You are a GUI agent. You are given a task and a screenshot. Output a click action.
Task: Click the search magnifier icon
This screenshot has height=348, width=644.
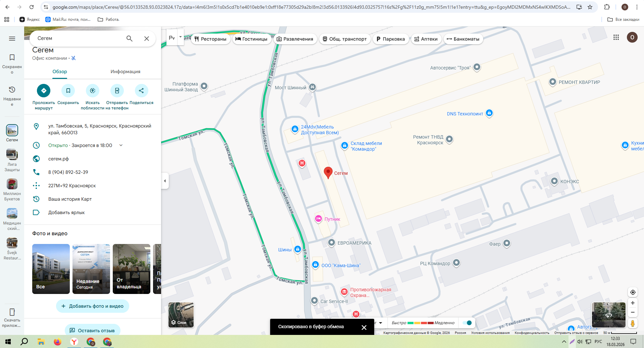point(129,39)
